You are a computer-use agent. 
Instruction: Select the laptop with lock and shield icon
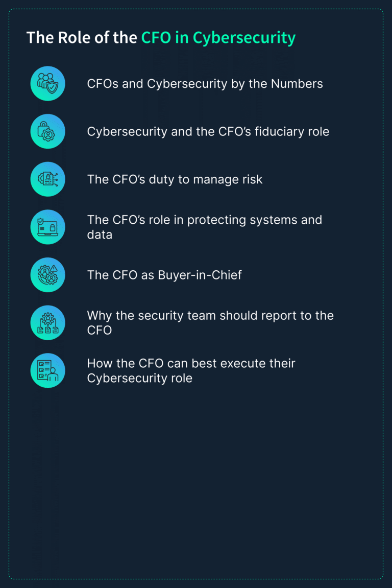pyautogui.click(x=47, y=227)
